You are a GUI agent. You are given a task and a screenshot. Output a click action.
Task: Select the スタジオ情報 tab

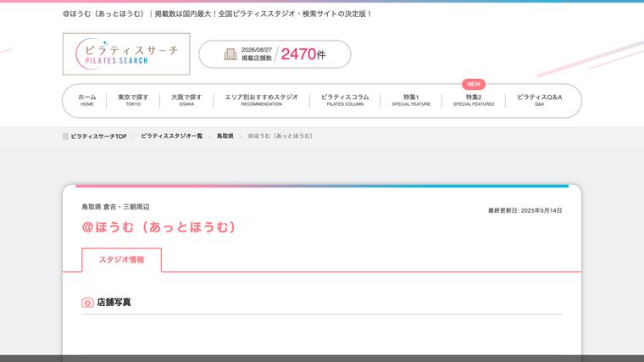click(121, 259)
